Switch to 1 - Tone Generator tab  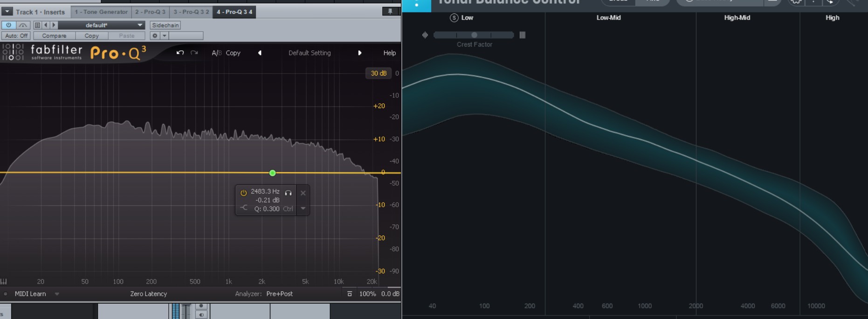101,12
